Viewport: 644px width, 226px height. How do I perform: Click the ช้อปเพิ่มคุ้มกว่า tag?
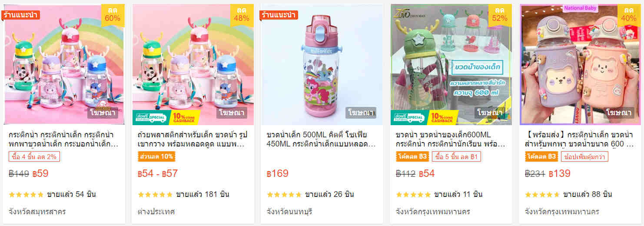[584, 156]
